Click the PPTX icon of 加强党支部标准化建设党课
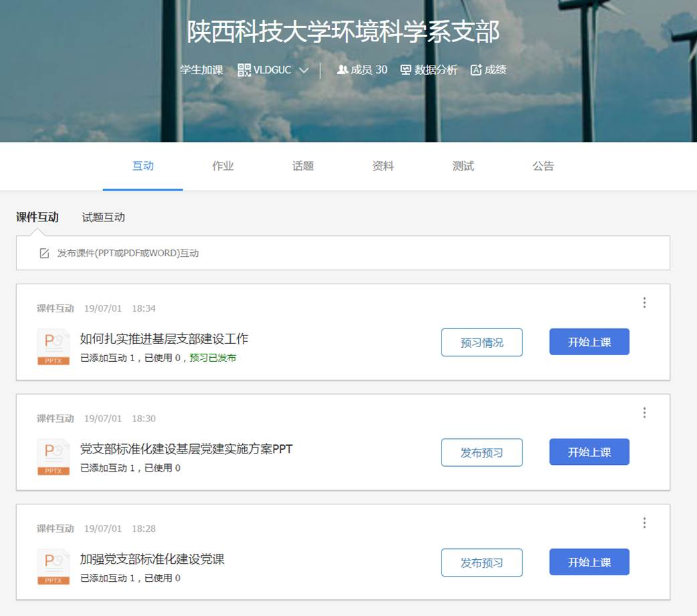Screen dimensions: 697x616 [x=54, y=567]
